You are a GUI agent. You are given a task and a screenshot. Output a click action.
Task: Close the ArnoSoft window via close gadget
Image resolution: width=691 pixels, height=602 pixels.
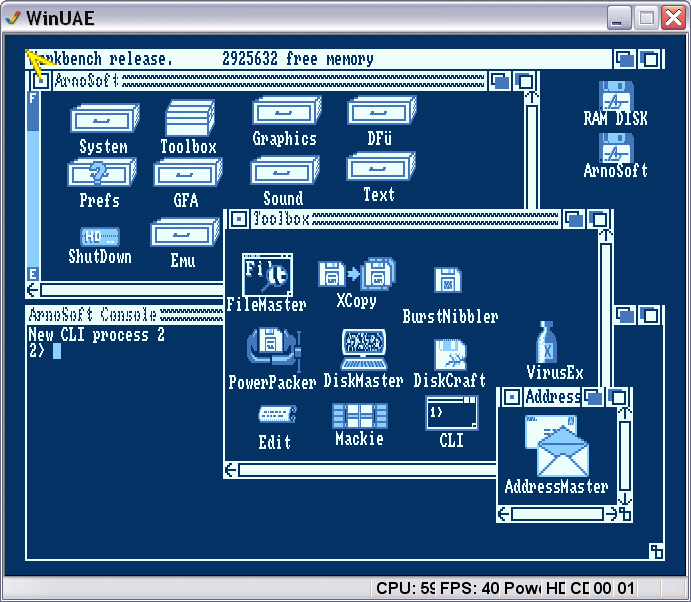(x=41, y=81)
